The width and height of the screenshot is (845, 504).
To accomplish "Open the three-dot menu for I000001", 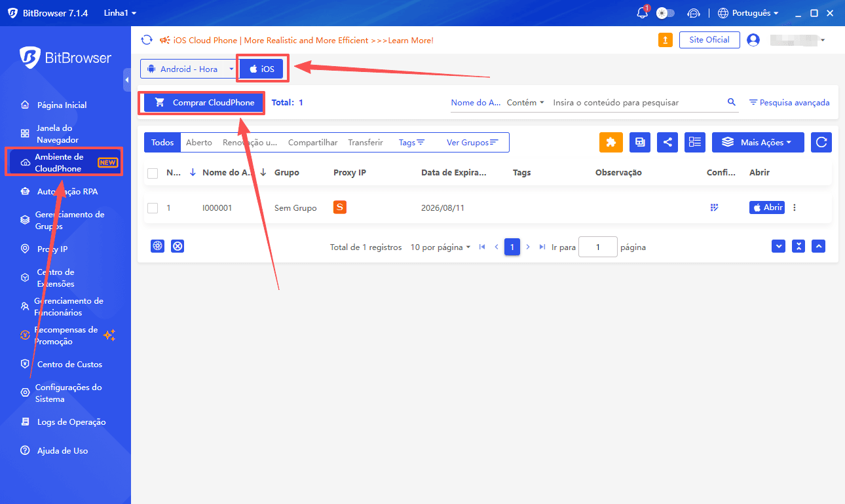I will tap(795, 207).
